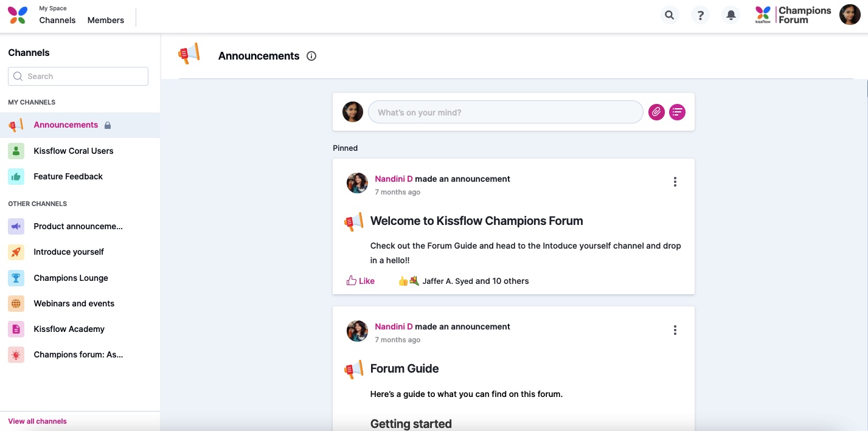Click the Pinned label above posts
Screen dimensions: 868x431
click(x=345, y=148)
